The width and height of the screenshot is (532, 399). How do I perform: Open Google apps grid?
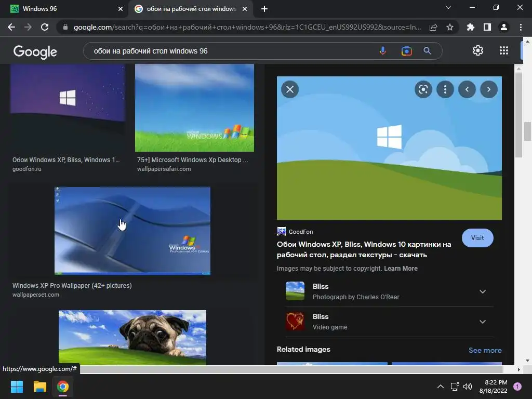point(504,50)
